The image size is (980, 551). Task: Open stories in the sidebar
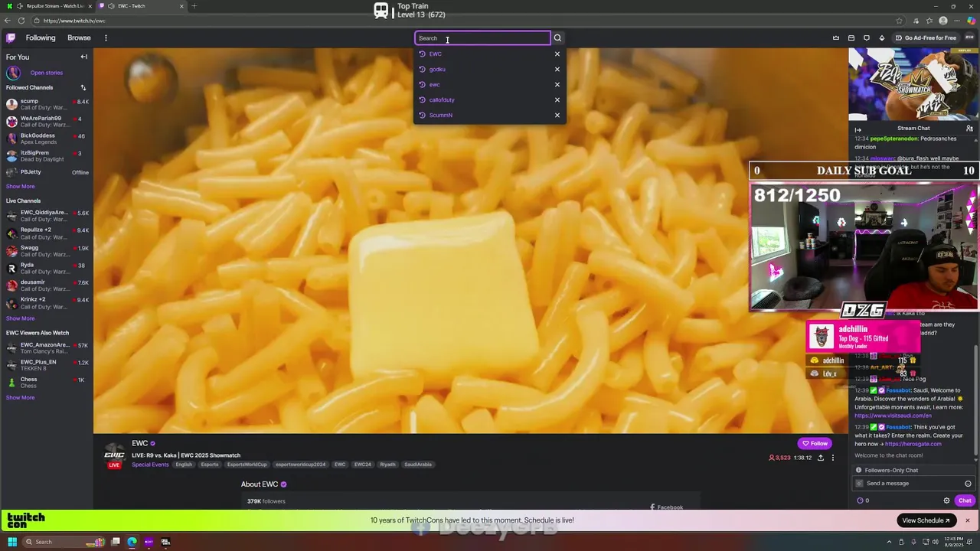[46, 73]
